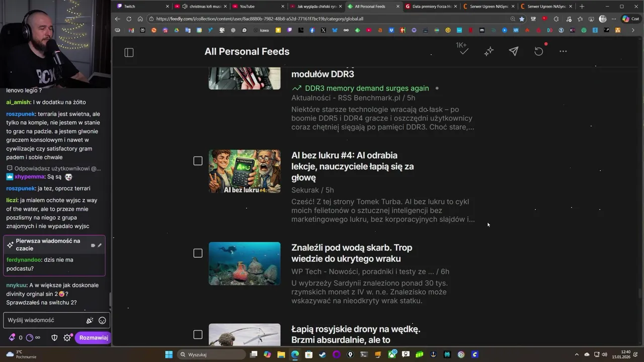
Task: Open the browser home page
Action: 140,19
